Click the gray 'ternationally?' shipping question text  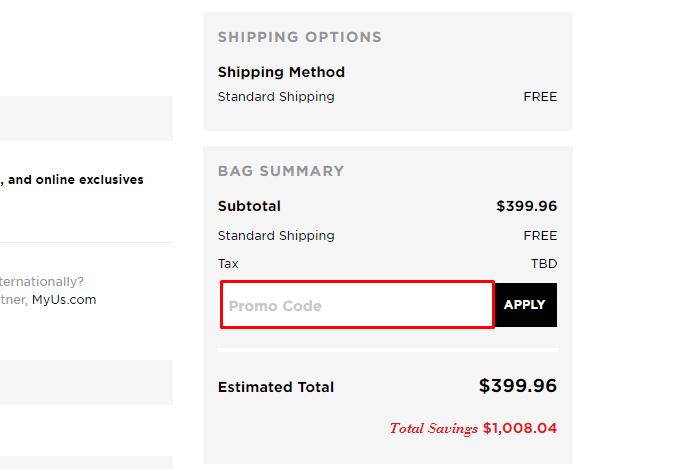41,282
